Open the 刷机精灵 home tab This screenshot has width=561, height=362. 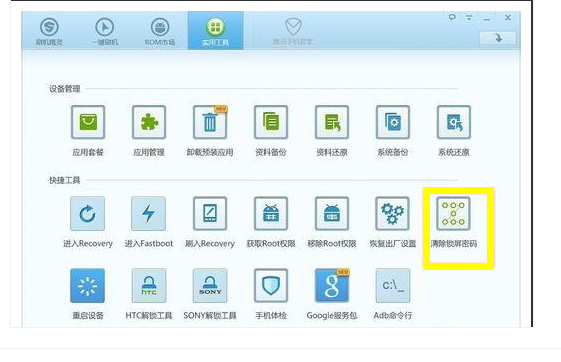click(49, 31)
